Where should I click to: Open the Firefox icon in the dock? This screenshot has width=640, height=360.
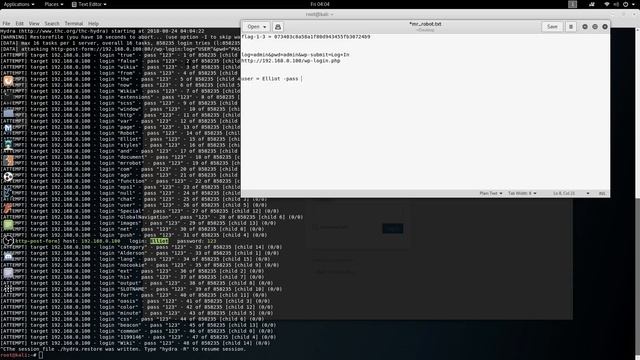coord(8,81)
